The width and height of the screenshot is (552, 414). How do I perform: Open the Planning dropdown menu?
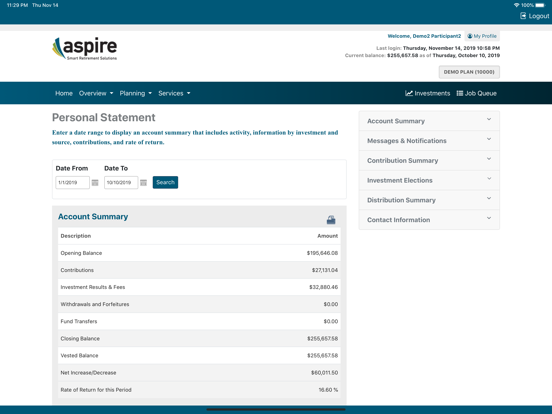pyautogui.click(x=136, y=93)
